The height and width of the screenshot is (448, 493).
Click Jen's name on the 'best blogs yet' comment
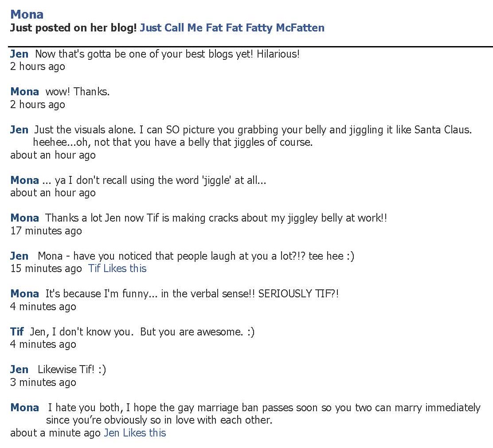[19, 54]
